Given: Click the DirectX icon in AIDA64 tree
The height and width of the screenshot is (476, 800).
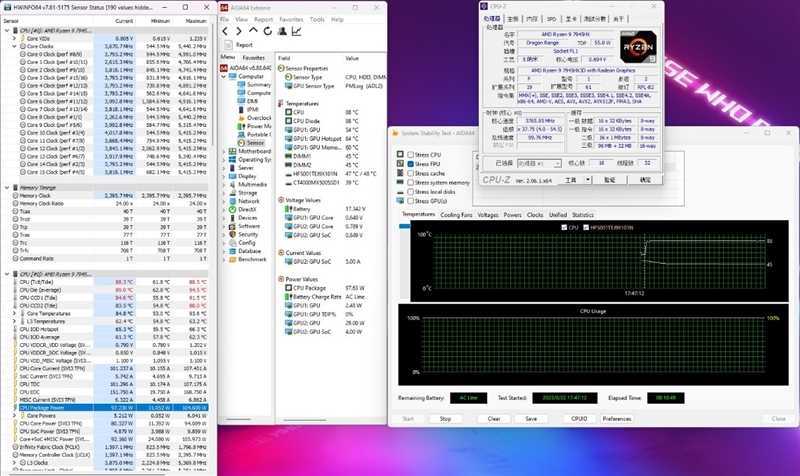Looking at the screenshot, I should (232, 209).
